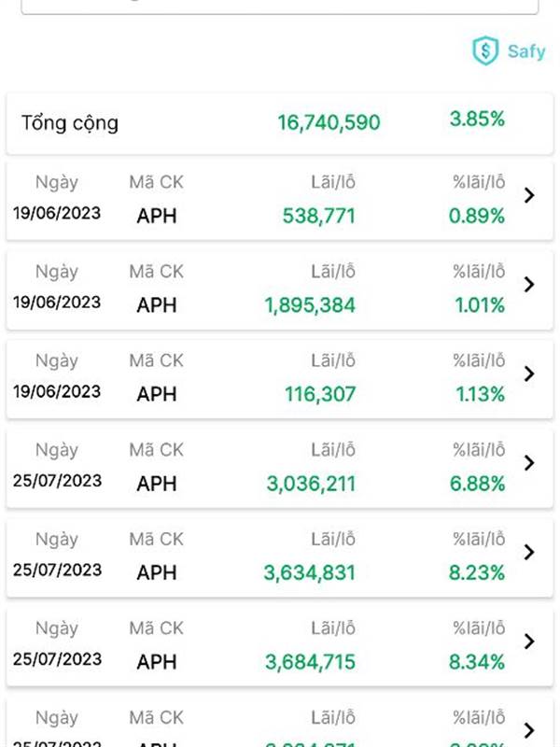Click chevron beside the 8.23% gain

529,552
